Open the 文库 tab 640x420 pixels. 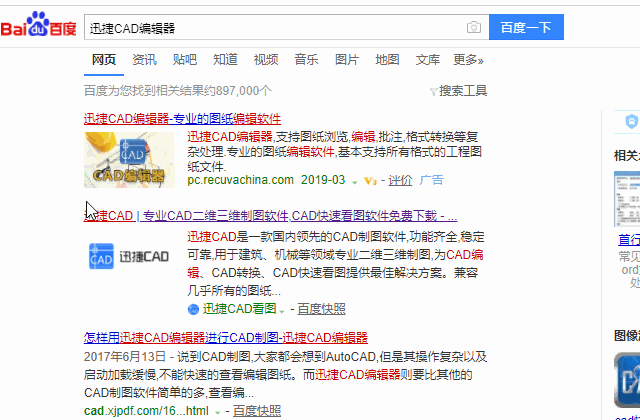(x=428, y=60)
